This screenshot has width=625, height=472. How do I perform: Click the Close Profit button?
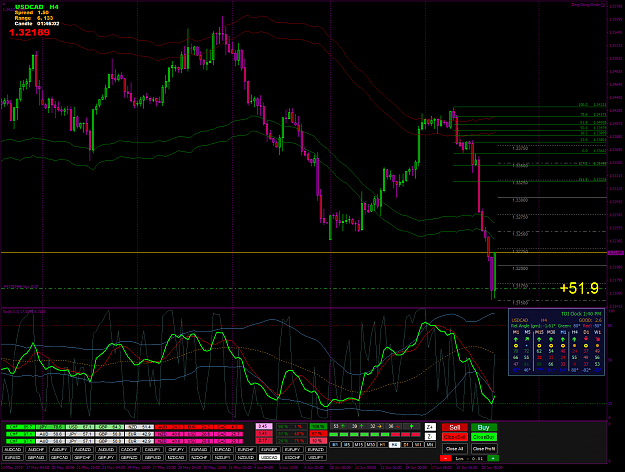pyautogui.click(x=484, y=449)
